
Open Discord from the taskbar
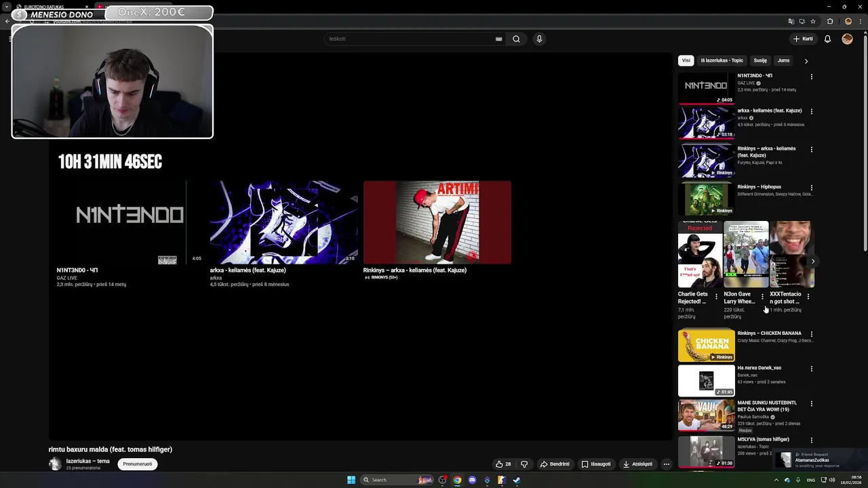[472, 480]
